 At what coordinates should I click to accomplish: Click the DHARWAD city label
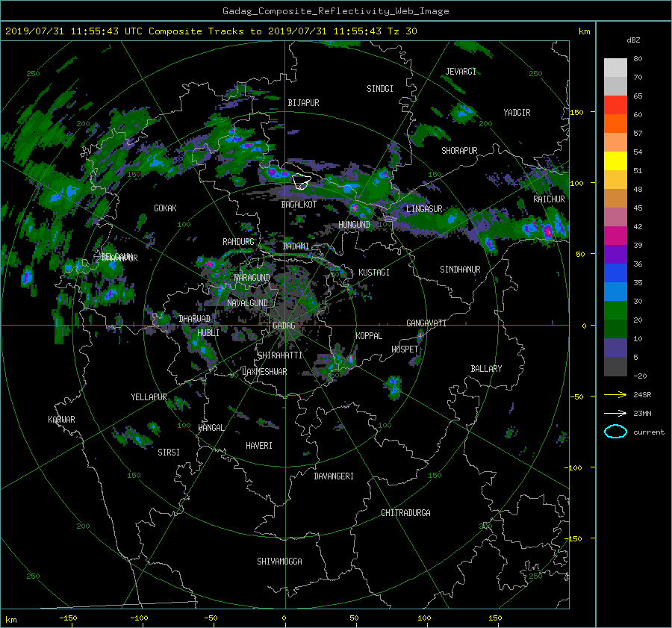click(195, 319)
